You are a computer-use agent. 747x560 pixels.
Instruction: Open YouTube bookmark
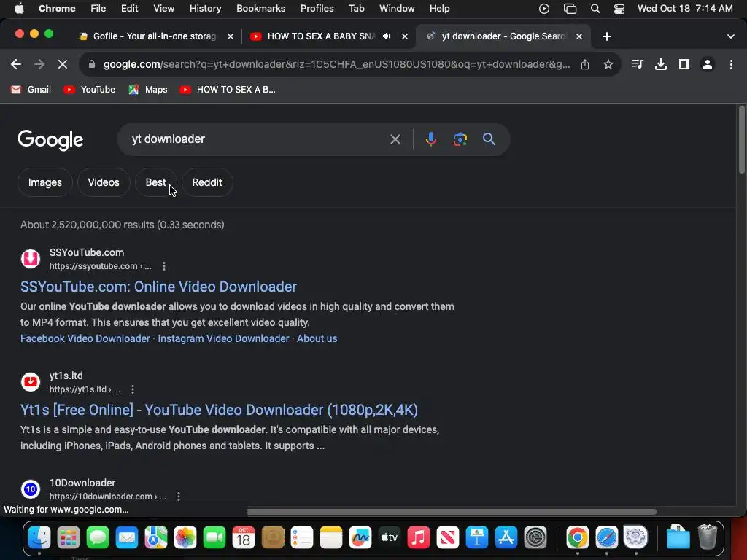90,90
